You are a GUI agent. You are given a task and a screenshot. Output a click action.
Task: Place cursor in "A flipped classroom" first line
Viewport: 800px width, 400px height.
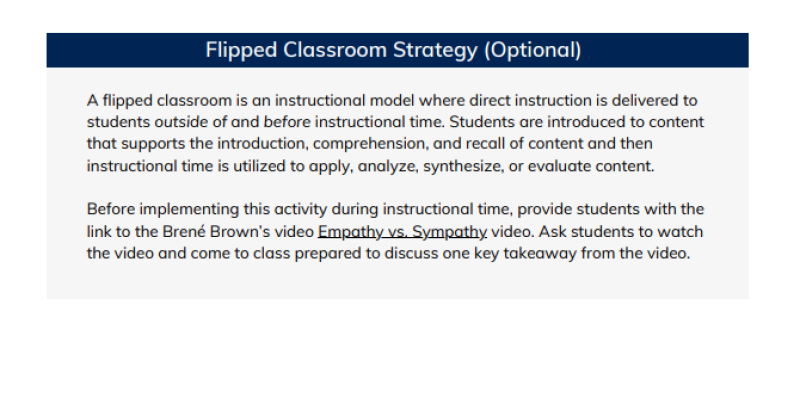(392, 101)
